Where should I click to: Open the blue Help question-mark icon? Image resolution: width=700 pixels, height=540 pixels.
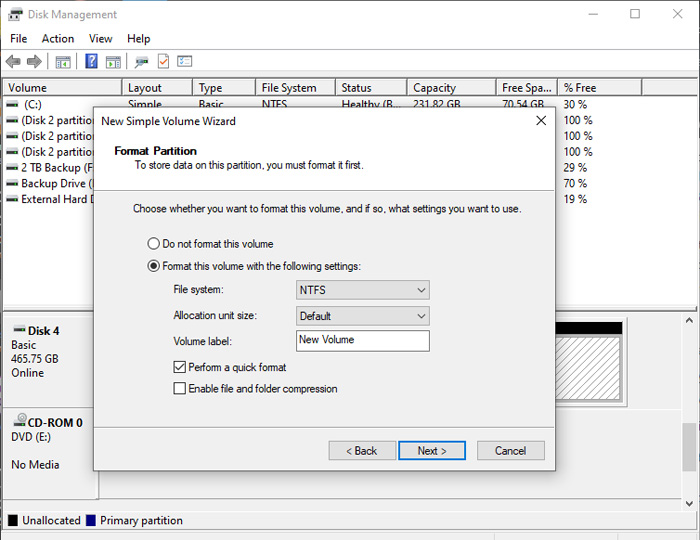point(91,61)
